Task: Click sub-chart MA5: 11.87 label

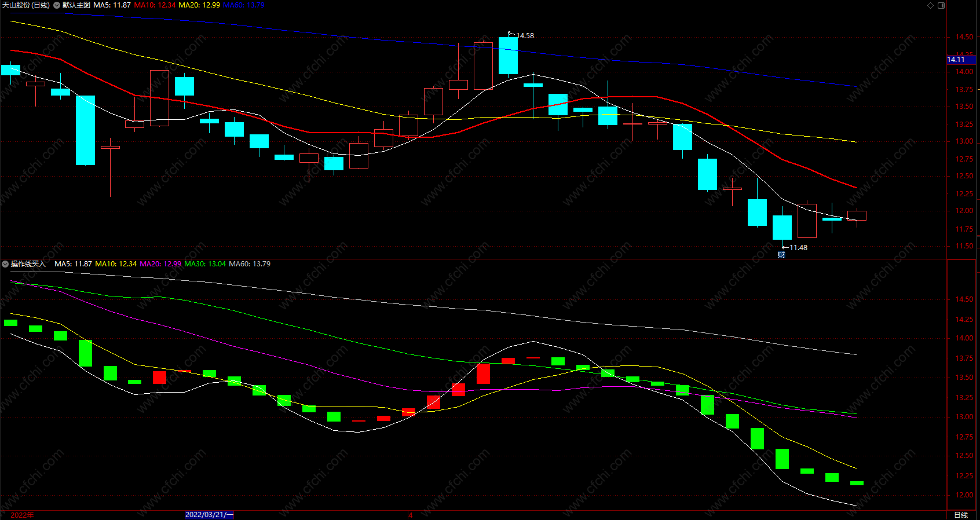Action: pos(73,264)
